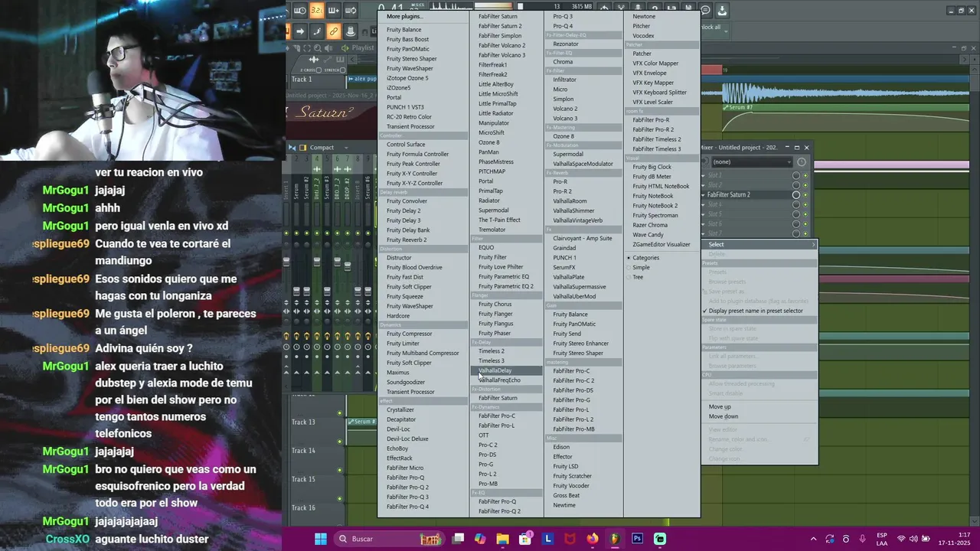Image resolution: width=980 pixels, height=551 pixels.
Task: Open Slot 6 dropdown arrow in mixer
Action: (x=704, y=223)
